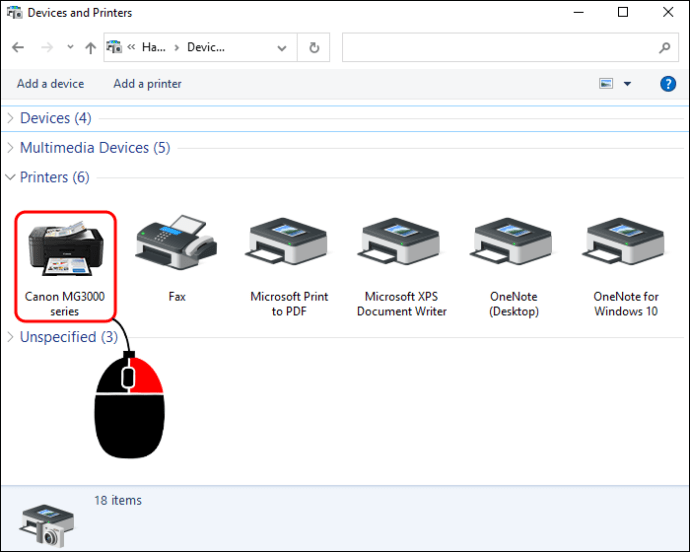Refresh the Devices and Printers view
Viewport: 690px width, 552px height.
tap(314, 47)
